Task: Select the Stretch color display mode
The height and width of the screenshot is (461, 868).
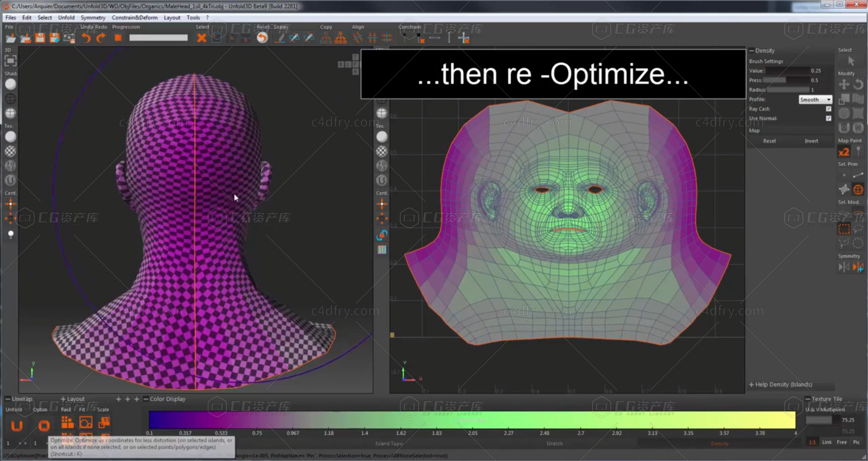Action: coord(554,444)
